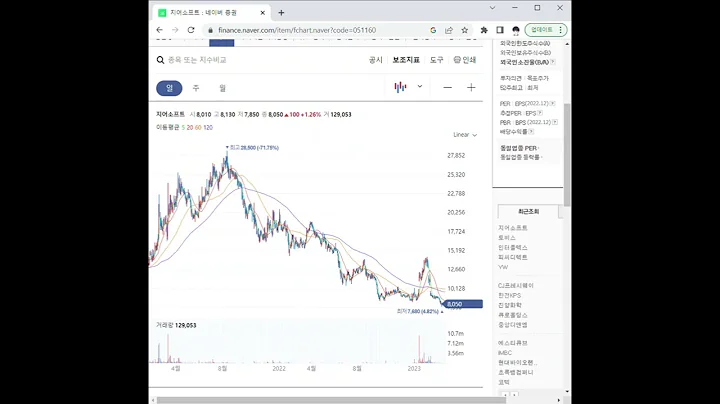Open 지어소프트 in recent list
This screenshot has width=720, height=404.
(x=513, y=228)
